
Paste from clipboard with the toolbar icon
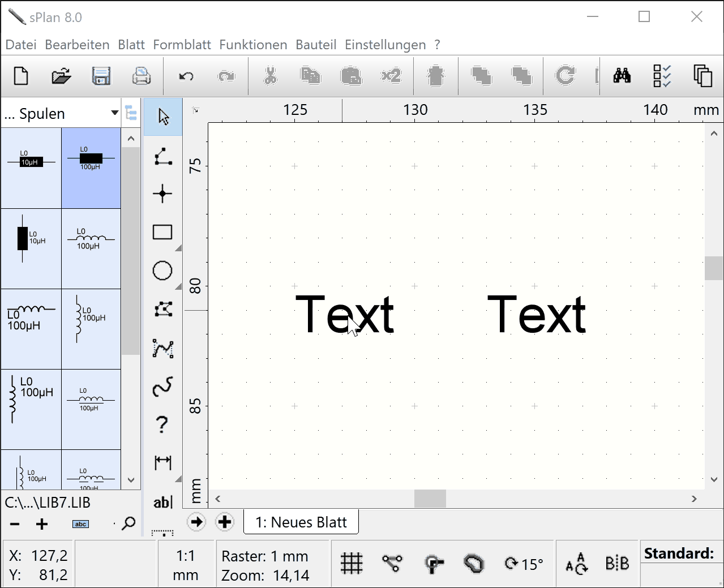click(351, 76)
